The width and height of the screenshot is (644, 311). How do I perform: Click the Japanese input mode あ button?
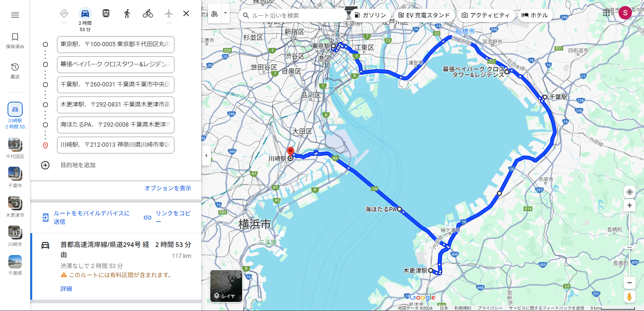tap(215, 14)
